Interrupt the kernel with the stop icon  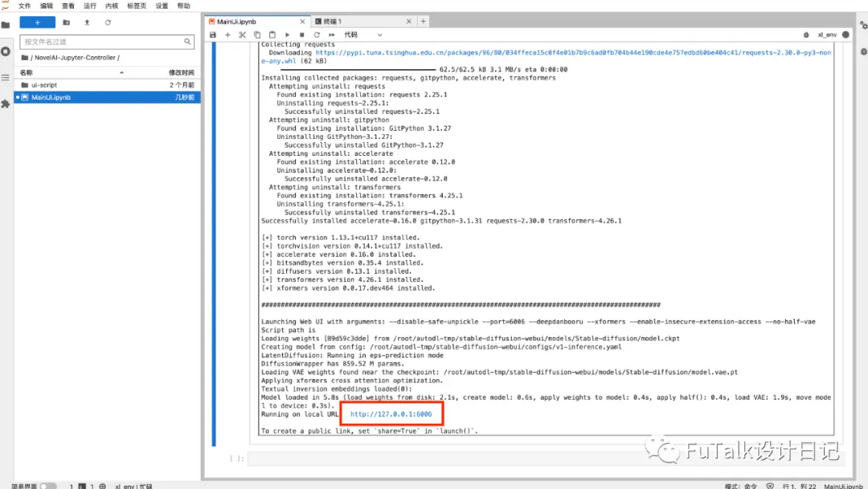click(x=301, y=35)
